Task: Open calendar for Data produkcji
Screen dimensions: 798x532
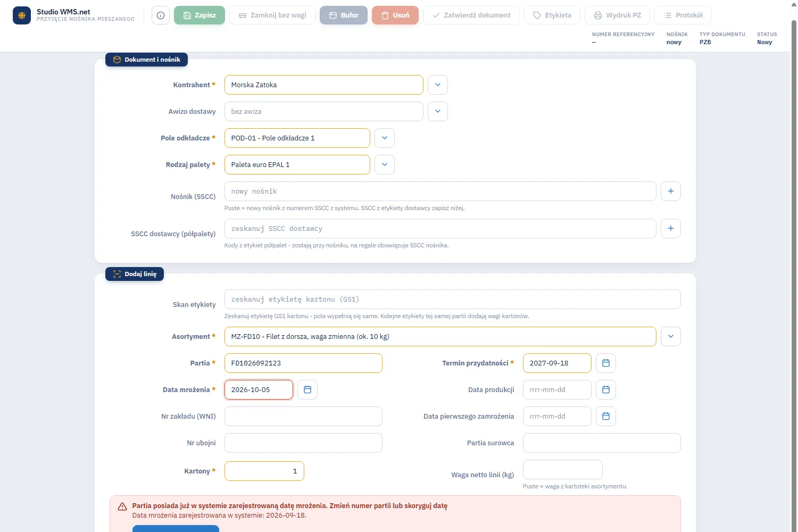Action: click(x=606, y=389)
